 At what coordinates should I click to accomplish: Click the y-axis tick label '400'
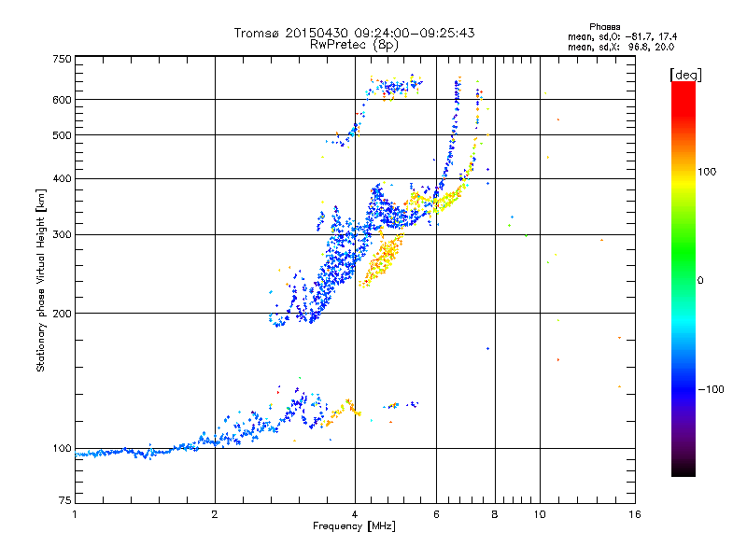tap(62, 178)
